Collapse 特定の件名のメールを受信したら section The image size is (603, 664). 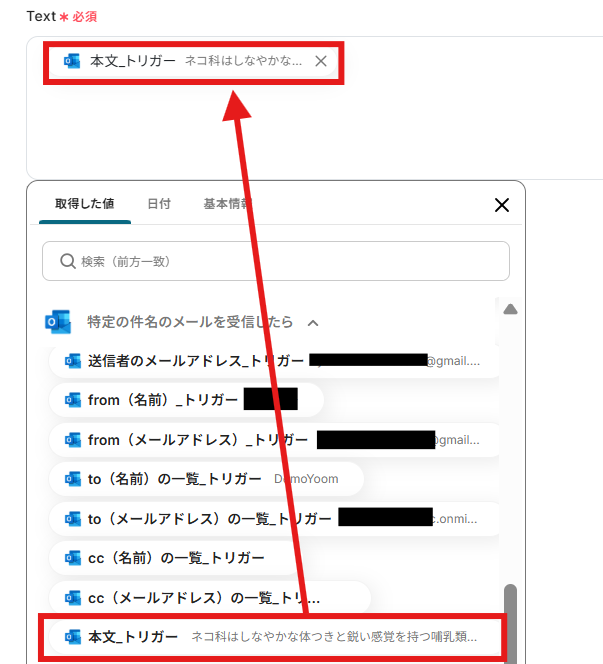tap(313, 323)
